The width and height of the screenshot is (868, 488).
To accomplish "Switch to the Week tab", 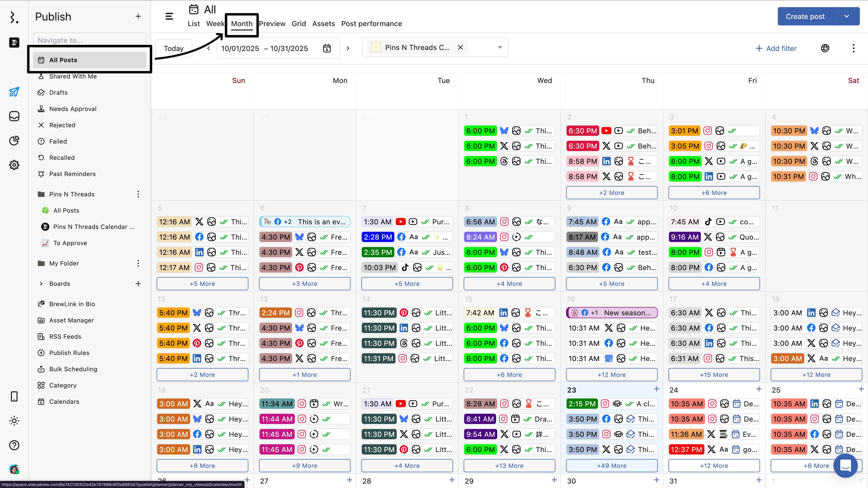I will 215,23.
